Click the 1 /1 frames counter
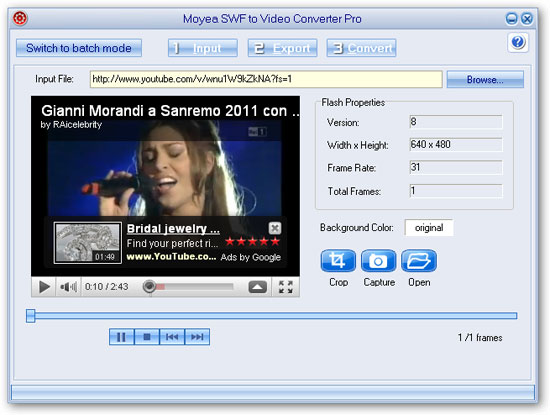The image size is (550, 415). point(479,337)
